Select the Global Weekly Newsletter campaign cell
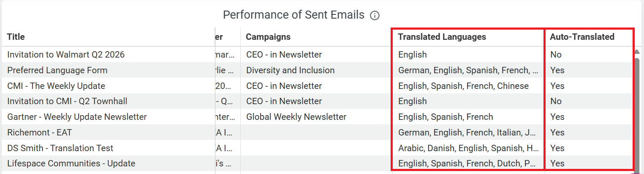 click(296, 117)
